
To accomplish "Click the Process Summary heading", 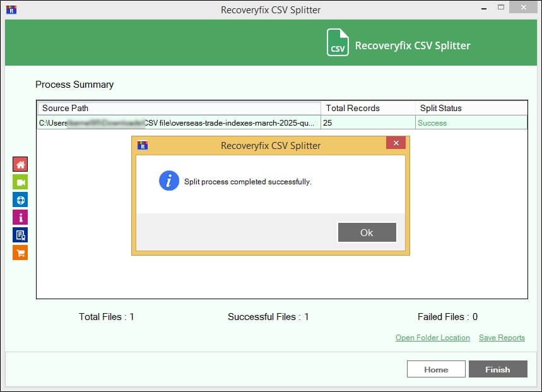I will [74, 85].
